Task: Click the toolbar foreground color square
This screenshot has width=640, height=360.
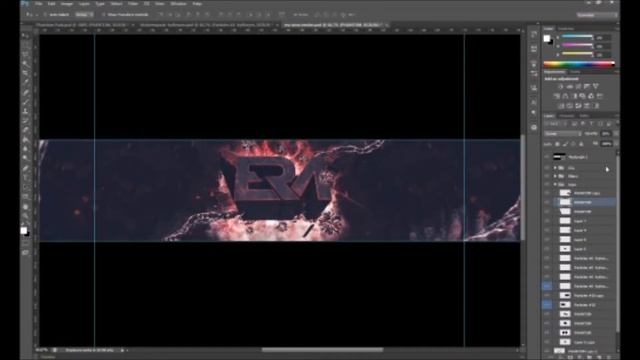Action: pyautogui.click(x=24, y=231)
